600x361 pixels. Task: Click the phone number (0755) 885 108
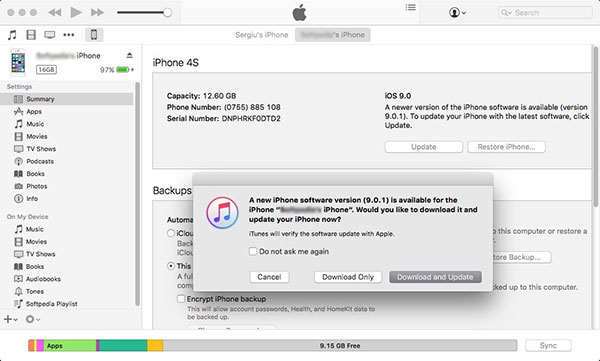click(252, 107)
